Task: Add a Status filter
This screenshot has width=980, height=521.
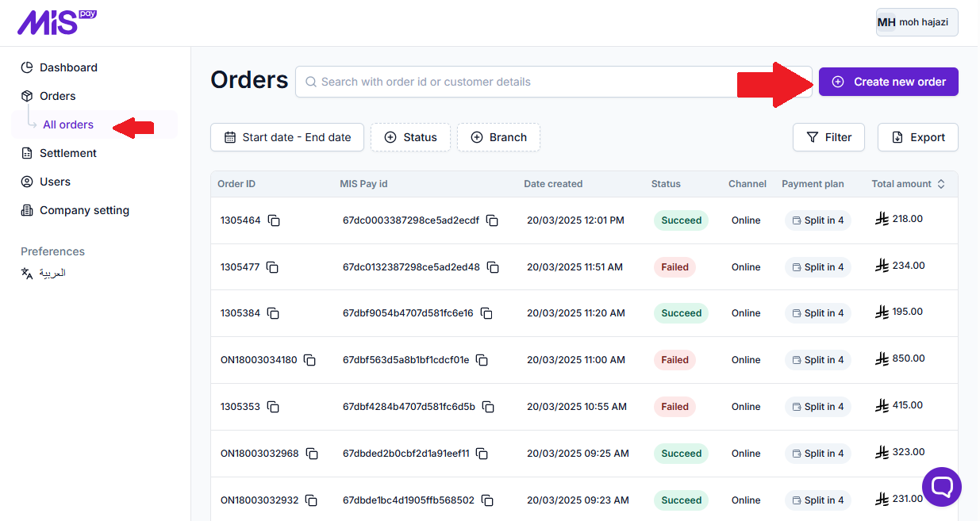Action: 410,137
